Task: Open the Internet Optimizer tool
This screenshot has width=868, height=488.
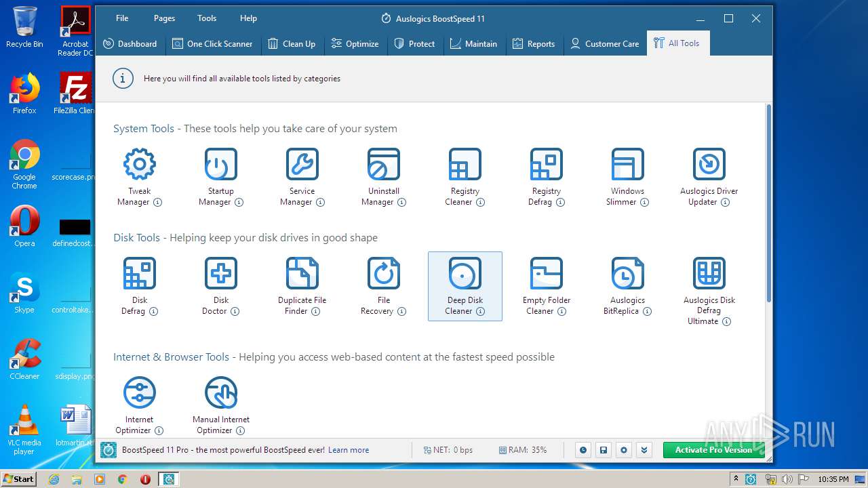Action: click(140, 405)
